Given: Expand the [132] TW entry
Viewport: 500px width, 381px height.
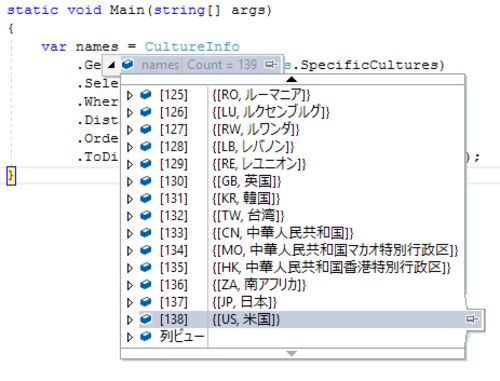Looking at the screenshot, I should [130, 216].
